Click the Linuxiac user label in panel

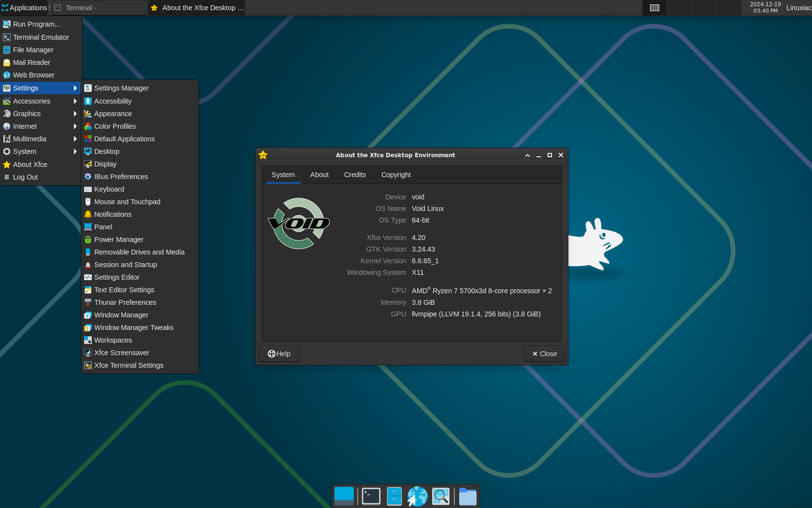798,8
